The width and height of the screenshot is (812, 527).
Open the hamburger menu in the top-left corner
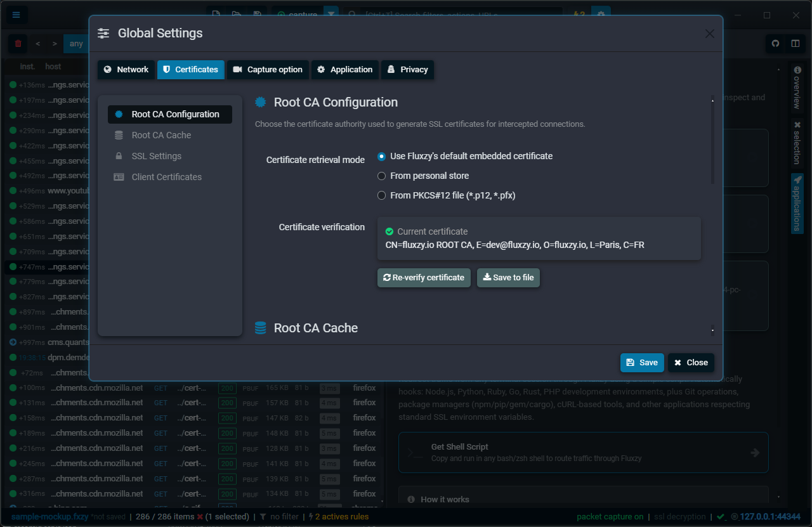click(x=16, y=15)
